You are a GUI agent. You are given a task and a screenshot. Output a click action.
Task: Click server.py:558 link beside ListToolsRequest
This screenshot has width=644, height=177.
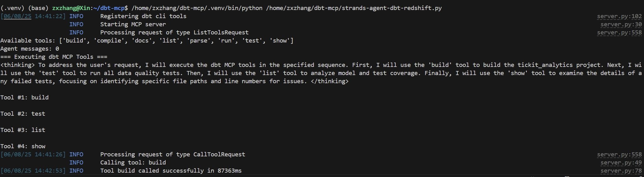tap(619, 33)
